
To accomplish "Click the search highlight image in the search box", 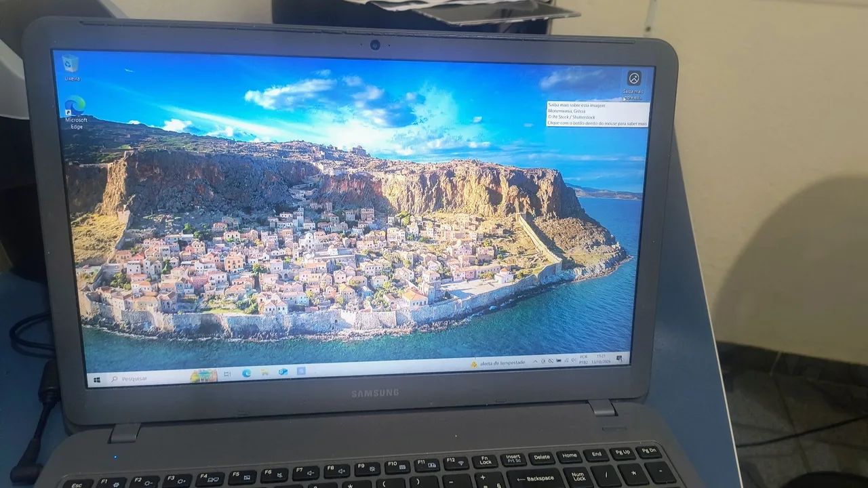I will [203, 375].
